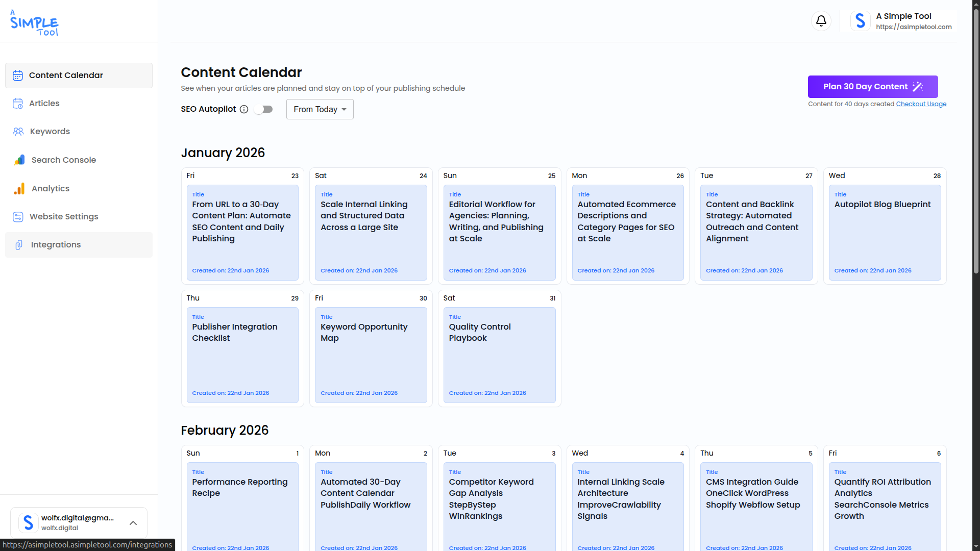Open Keywords from the sidebar icon
Viewport: 980px width, 551px height.
pyautogui.click(x=18, y=131)
